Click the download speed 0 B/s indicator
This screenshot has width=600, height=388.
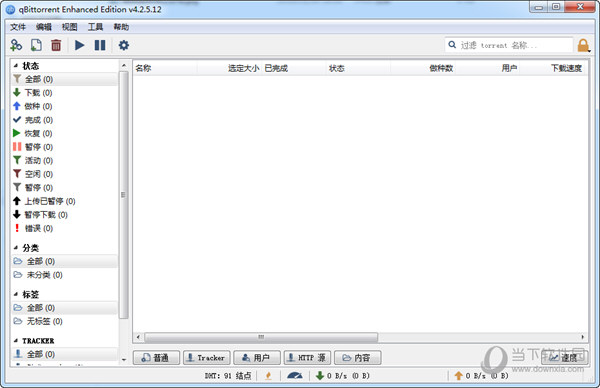(x=343, y=376)
